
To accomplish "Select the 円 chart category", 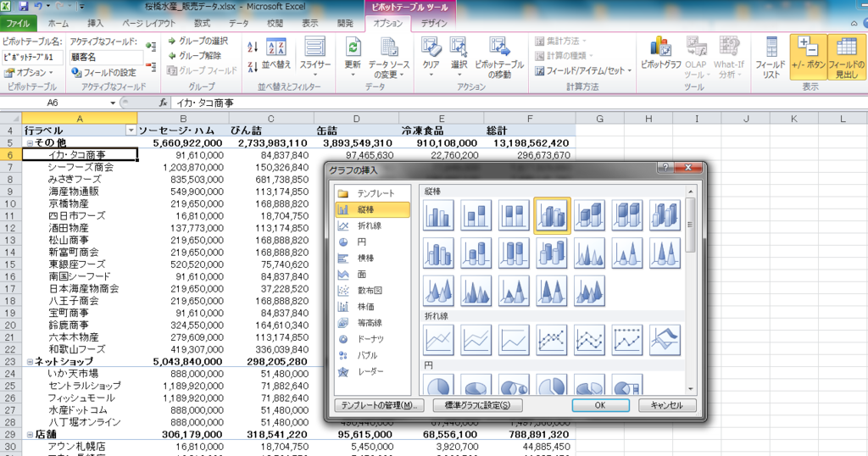I will 373,242.
